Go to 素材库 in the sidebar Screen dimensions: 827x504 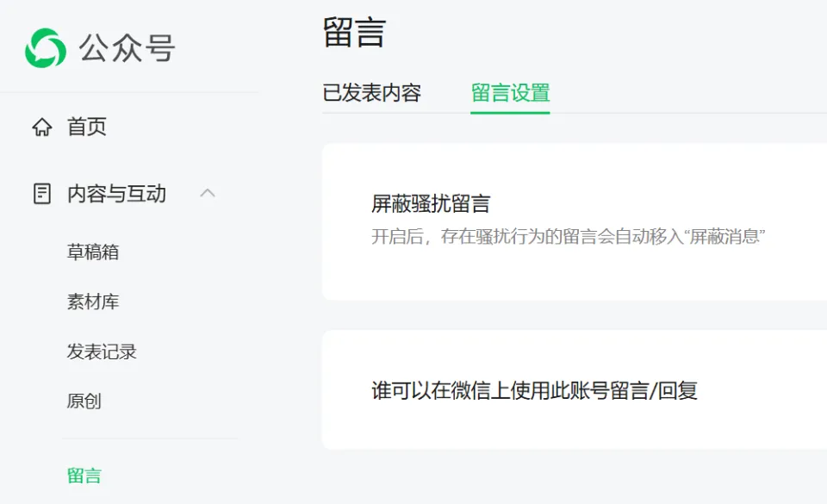(x=93, y=302)
